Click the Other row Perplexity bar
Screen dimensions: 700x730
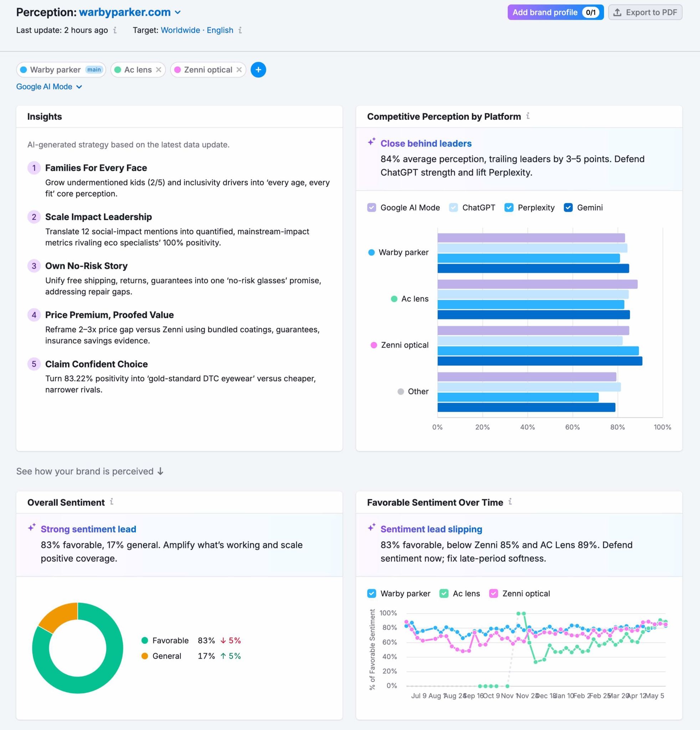[x=518, y=397]
